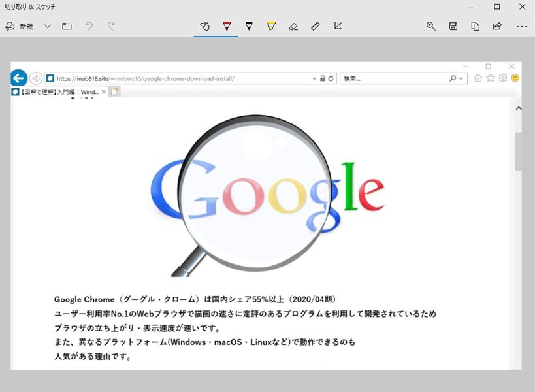Viewport: 535px width, 392px height.
Task: Open a new tab with the blank tab button
Action: pos(115,91)
